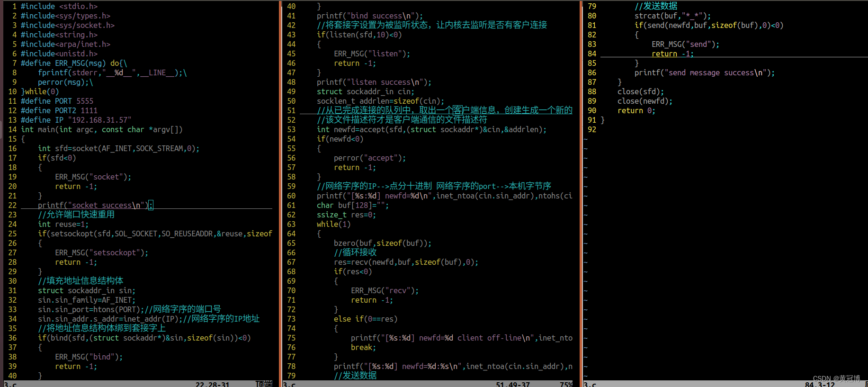Click 'int sfd=socket(AF_INET,SOCK_STREAM,0);' line
The image size is (868, 387).
[119, 148]
